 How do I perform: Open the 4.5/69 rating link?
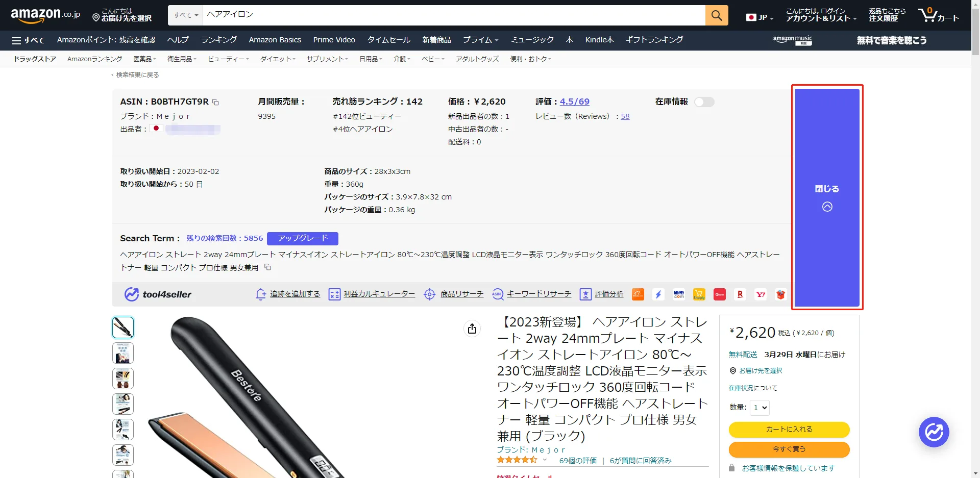click(575, 102)
